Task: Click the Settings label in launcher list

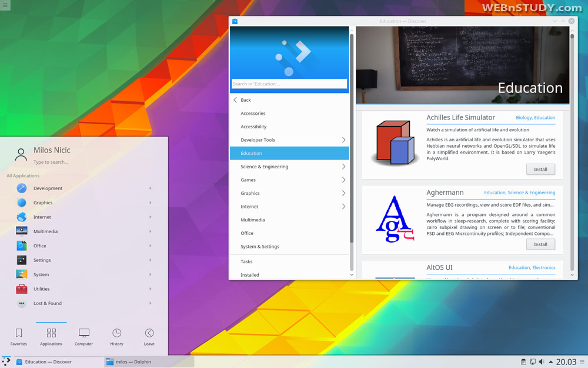Action: pyautogui.click(x=42, y=260)
